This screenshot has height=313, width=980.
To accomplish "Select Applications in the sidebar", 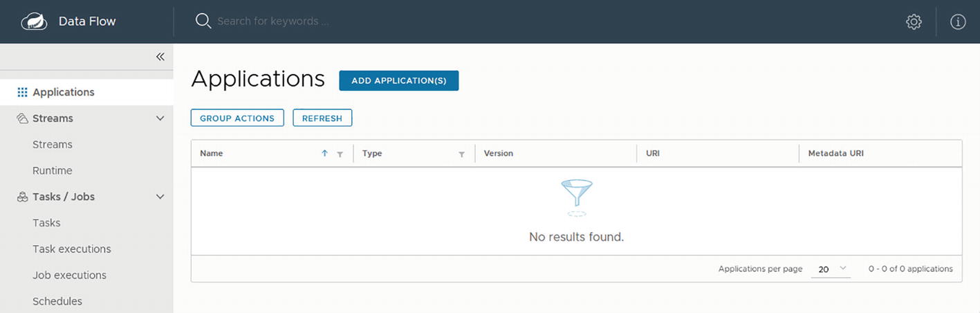I will [63, 92].
